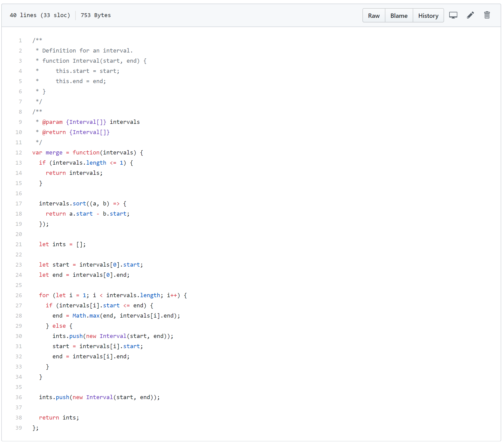Click 'var merge = function(intervals) {' code line
504x445 pixels.
87,152
